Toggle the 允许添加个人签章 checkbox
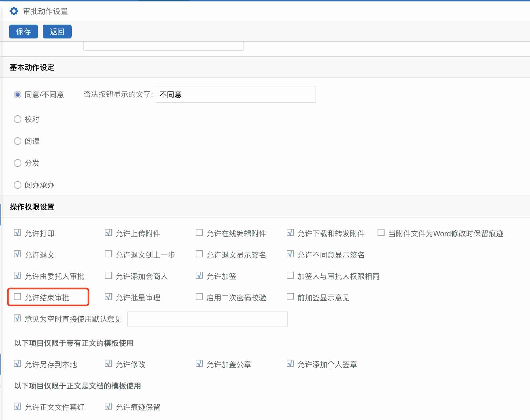The image size is (530, 420). 290,364
